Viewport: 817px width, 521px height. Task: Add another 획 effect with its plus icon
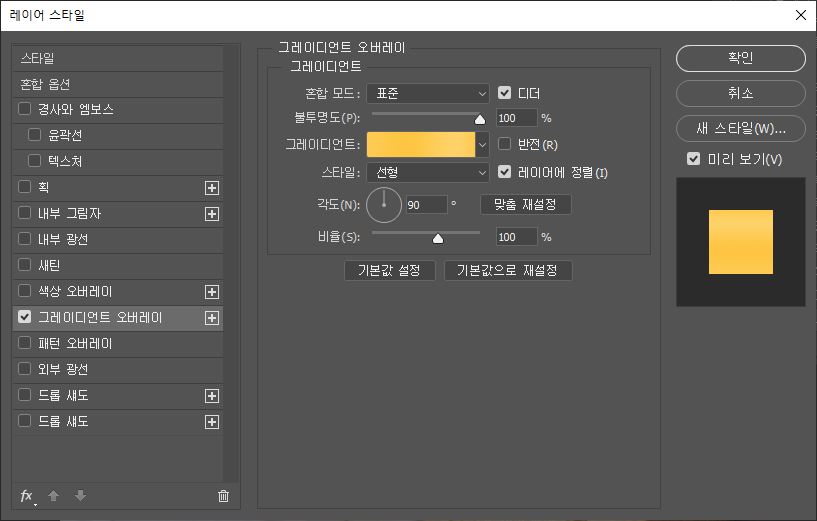212,188
